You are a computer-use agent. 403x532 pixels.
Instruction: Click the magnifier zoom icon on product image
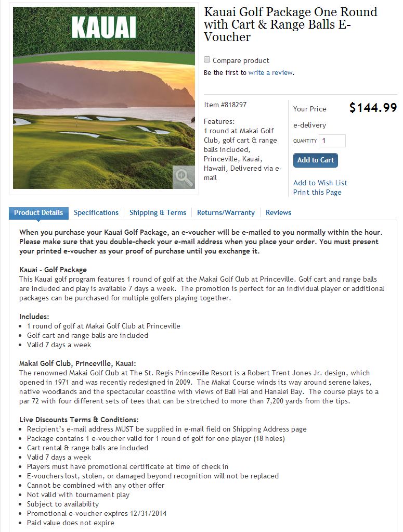184,177
